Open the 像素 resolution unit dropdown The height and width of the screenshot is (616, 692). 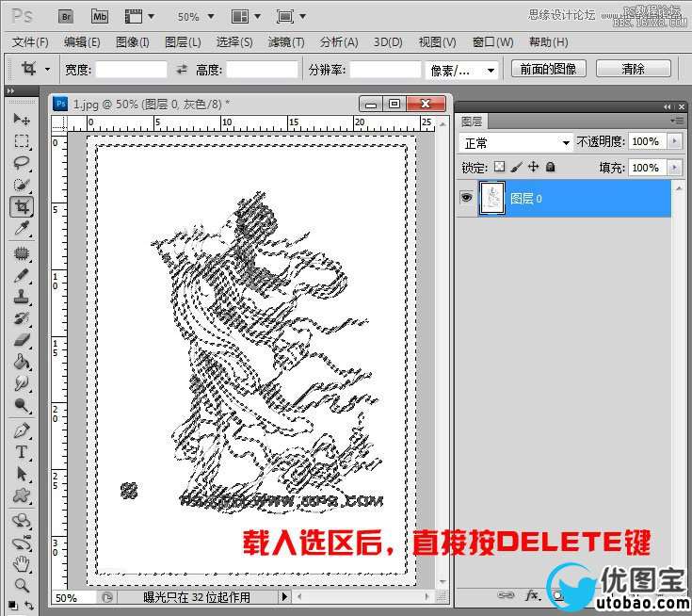[461, 70]
